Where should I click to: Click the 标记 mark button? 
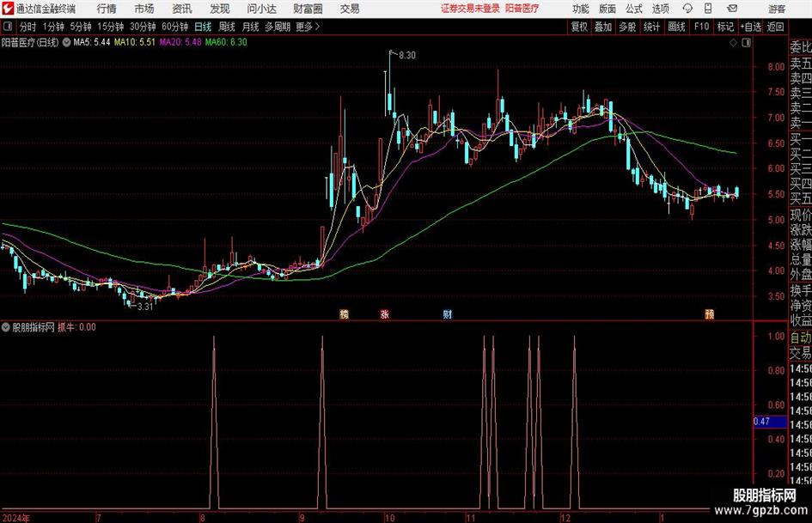tap(725, 27)
